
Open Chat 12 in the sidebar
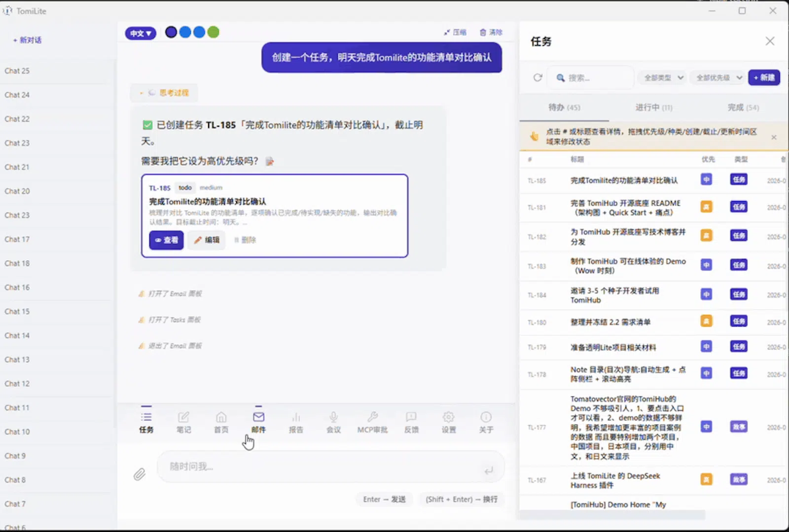click(x=57, y=384)
